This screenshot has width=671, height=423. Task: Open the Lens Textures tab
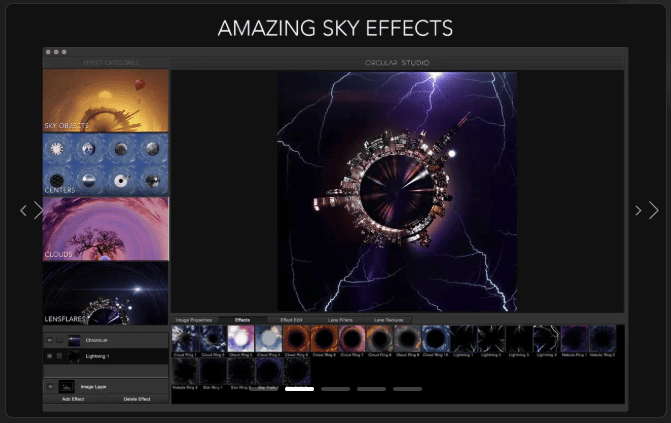click(388, 320)
